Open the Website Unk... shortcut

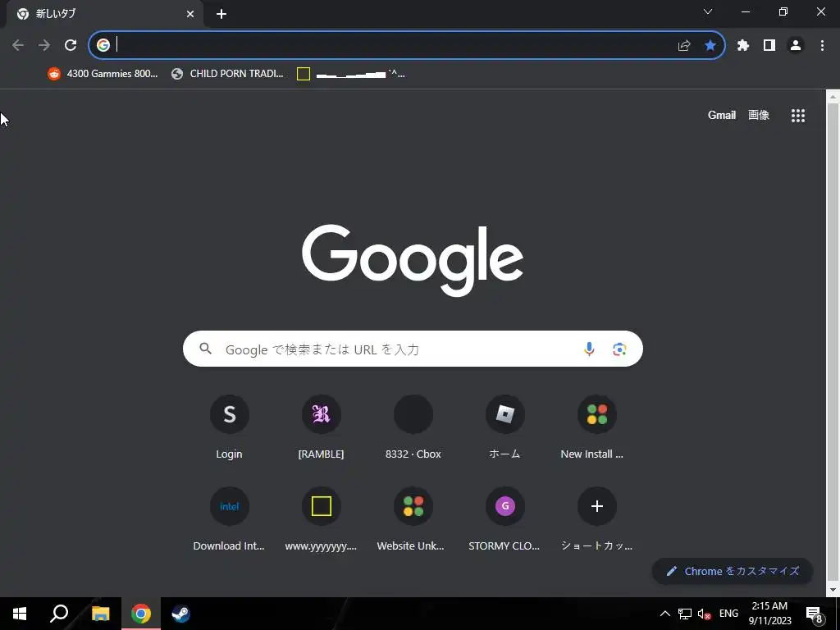click(x=413, y=519)
